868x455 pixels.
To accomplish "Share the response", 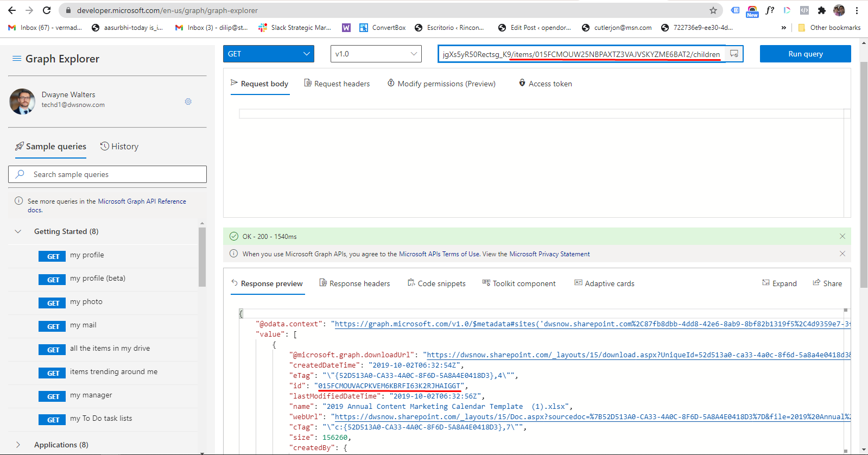I will click(827, 283).
